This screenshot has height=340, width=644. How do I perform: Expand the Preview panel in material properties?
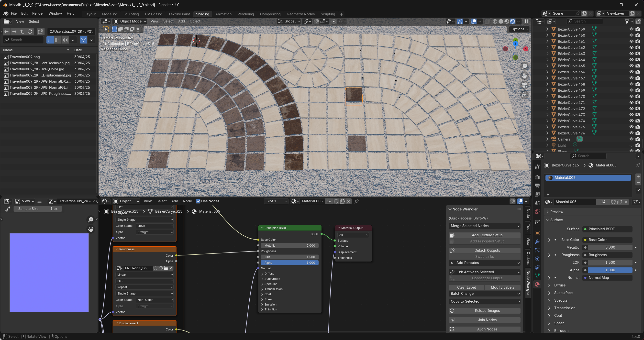pos(556,212)
